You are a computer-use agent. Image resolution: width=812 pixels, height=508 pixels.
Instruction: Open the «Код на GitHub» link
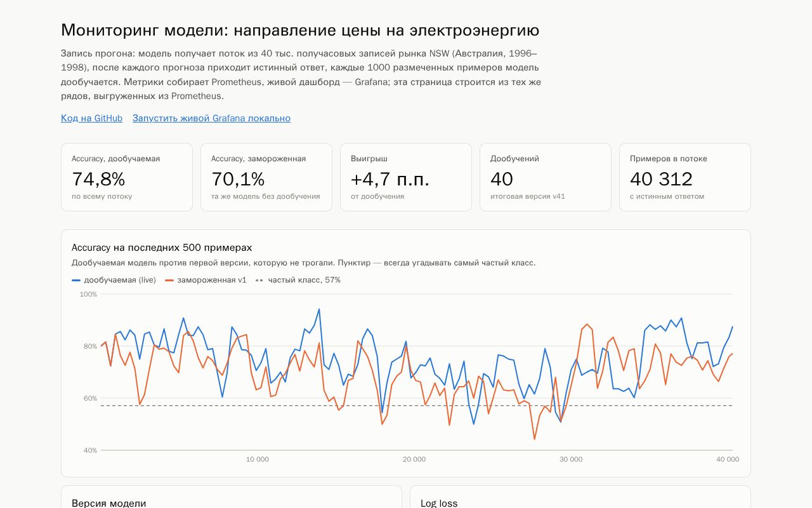pos(91,118)
